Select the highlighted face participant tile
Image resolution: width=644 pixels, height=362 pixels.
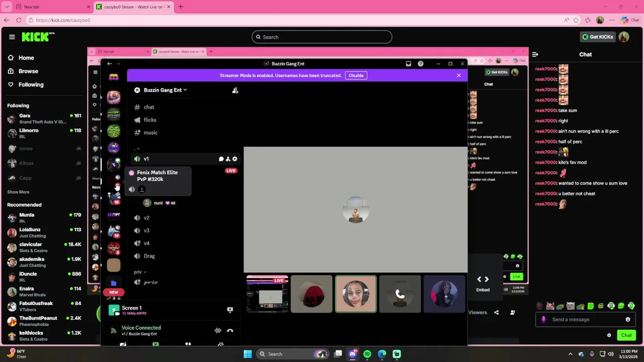tap(356, 294)
